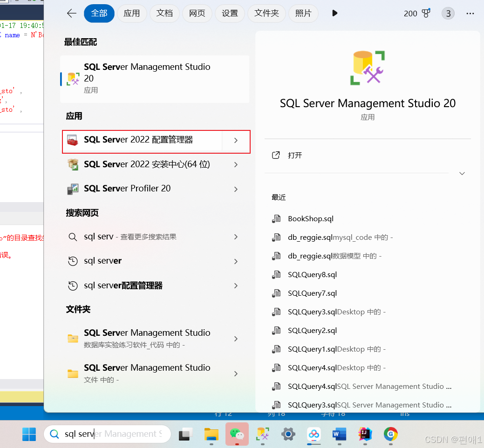
Task: Open the Management Studio folder in 数据库实验练习软件_代码
Action: pos(142,339)
